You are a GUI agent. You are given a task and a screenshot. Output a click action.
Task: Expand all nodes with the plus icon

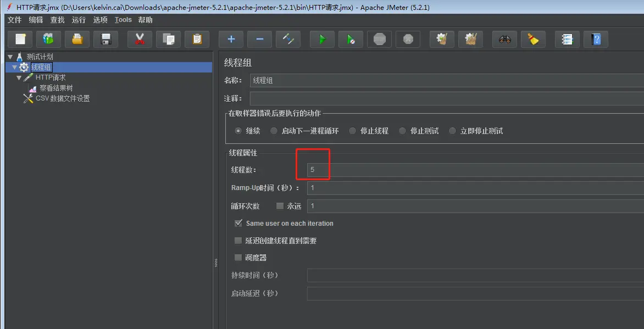[x=231, y=39]
